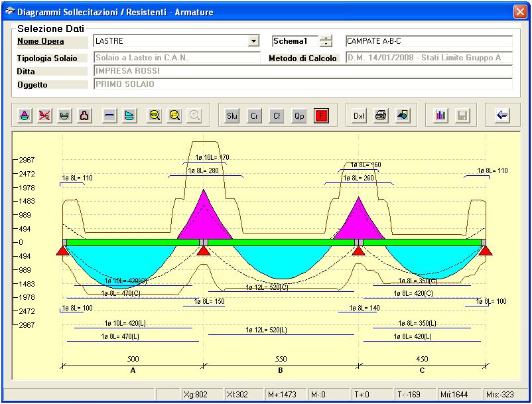Viewport: 532px width, 404px height.
Task: Click the cyan shear diagram icon
Action: tap(129, 115)
